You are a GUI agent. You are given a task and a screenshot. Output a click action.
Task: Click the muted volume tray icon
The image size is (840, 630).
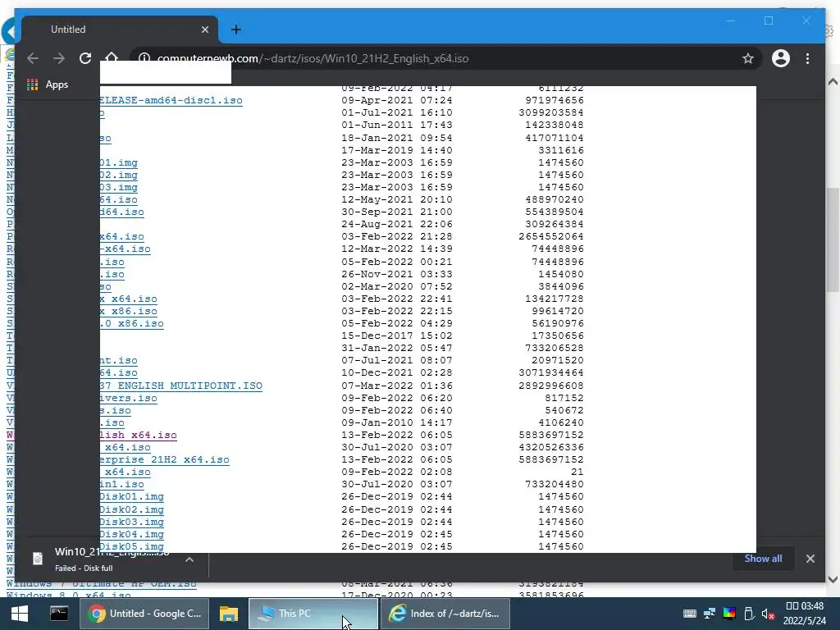(768, 614)
